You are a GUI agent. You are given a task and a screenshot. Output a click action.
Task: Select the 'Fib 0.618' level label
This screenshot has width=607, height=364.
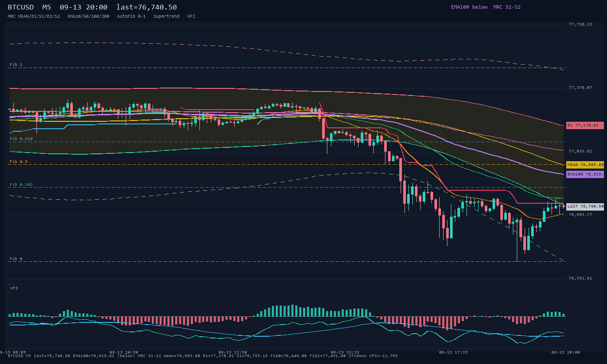(x=21, y=139)
